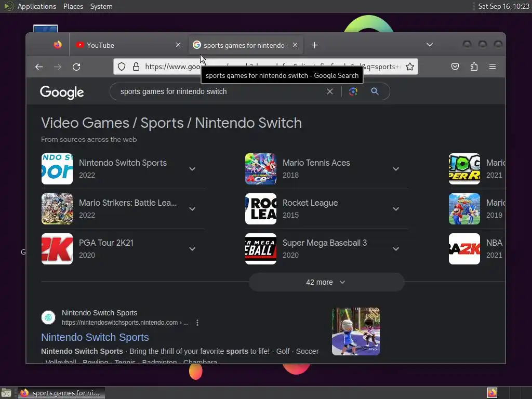Image resolution: width=532 pixels, height=399 pixels.
Task: Click the Mario Strikers game cover thumbnail
Action: coord(57,209)
